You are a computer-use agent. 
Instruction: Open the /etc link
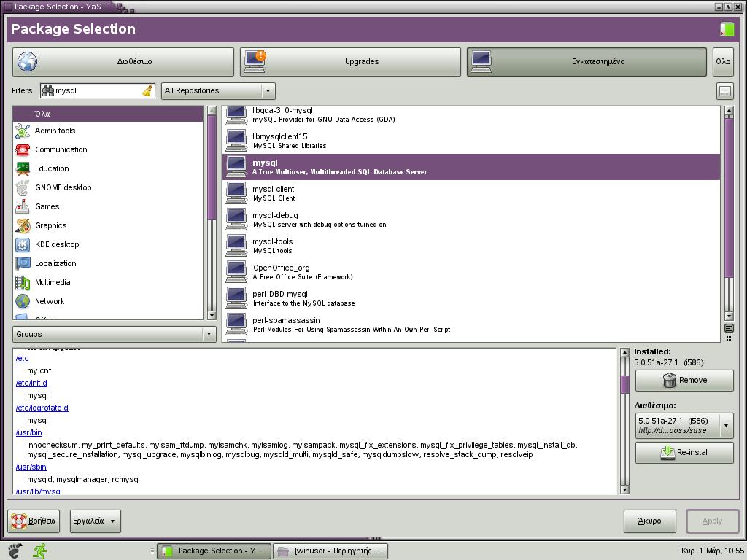(x=23, y=358)
